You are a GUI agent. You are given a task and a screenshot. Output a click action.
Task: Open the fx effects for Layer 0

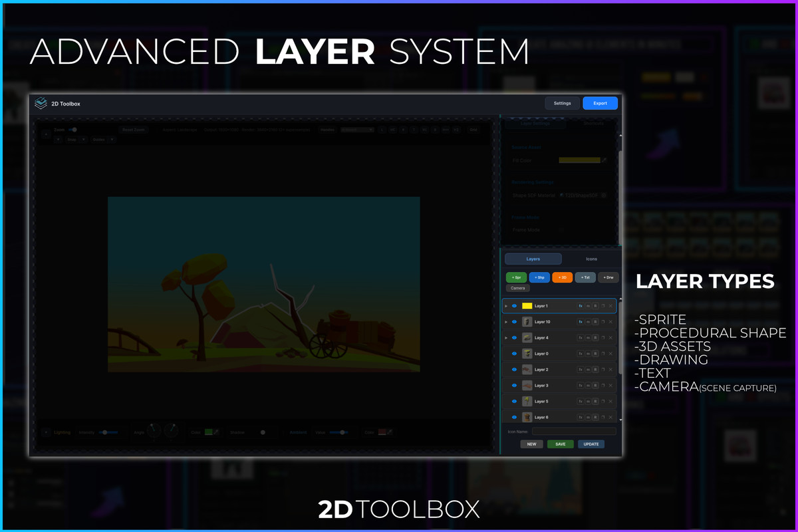[x=581, y=354]
